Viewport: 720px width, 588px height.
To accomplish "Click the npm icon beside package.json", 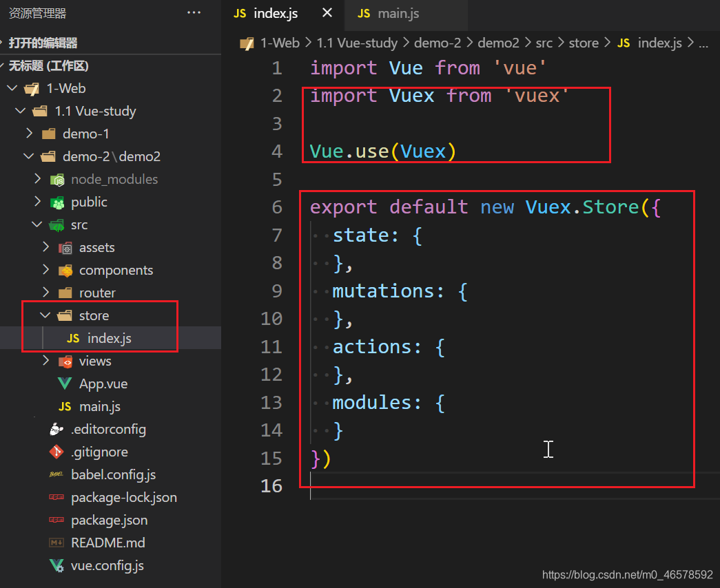I will [x=56, y=520].
